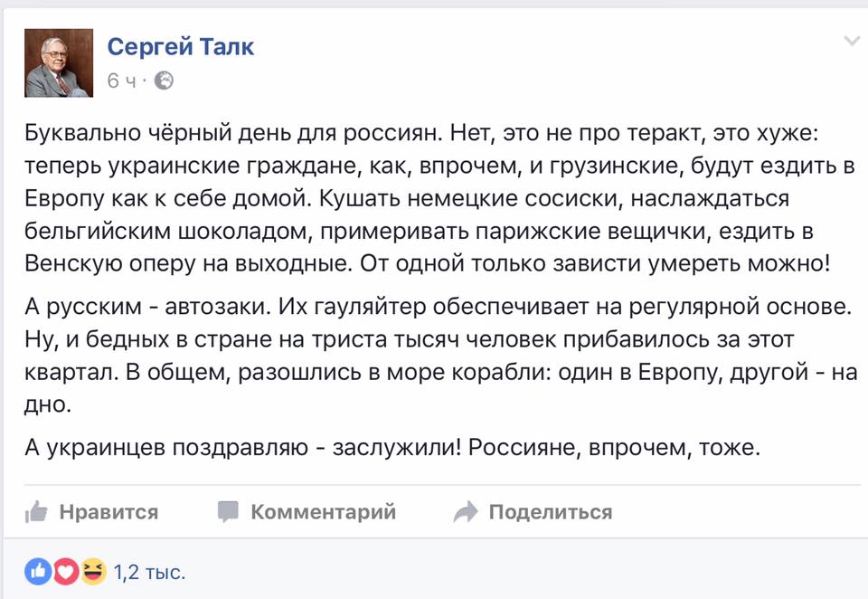Click the red heart reaction emoji
The height and width of the screenshot is (599, 868).
(x=64, y=570)
